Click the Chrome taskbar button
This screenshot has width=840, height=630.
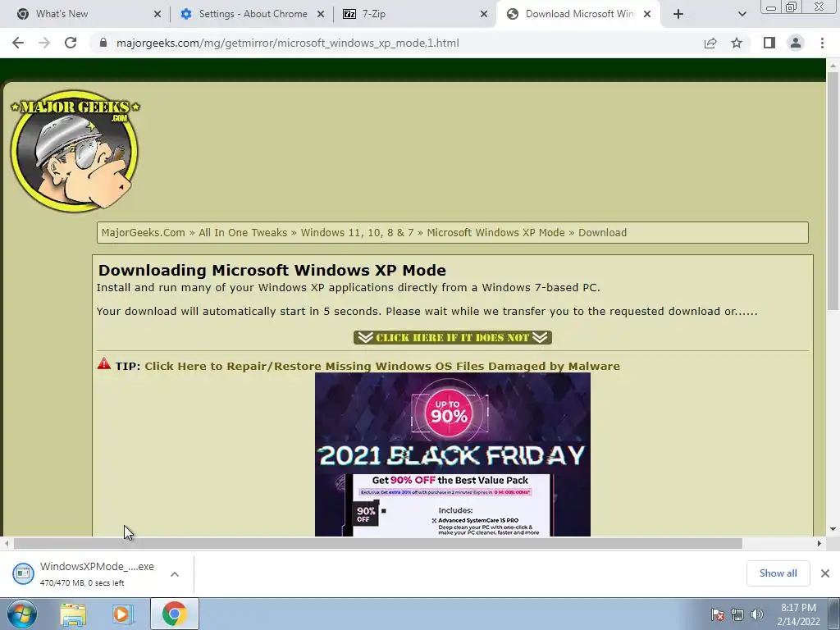click(x=174, y=614)
